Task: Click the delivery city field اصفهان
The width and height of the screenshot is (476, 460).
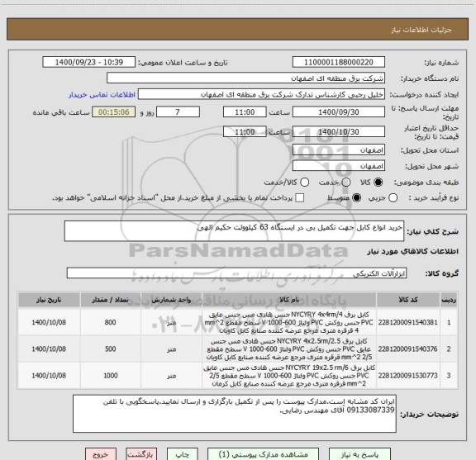Action: coord(339,166)
